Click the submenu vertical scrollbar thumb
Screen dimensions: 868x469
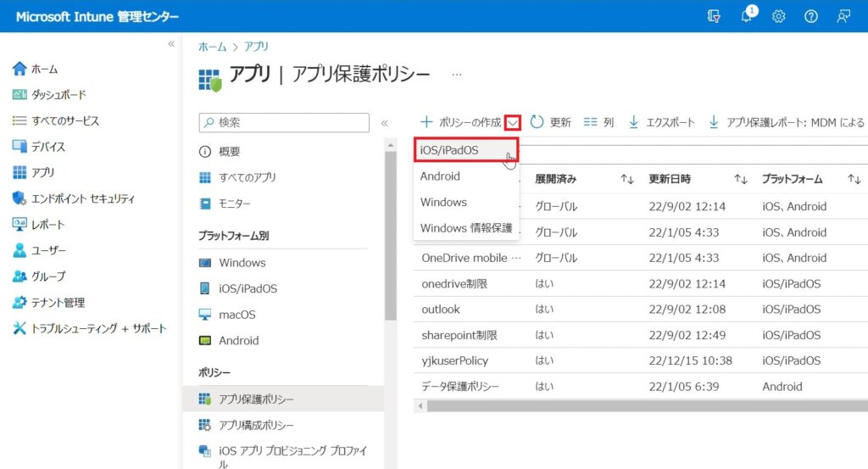pos(391,235)
